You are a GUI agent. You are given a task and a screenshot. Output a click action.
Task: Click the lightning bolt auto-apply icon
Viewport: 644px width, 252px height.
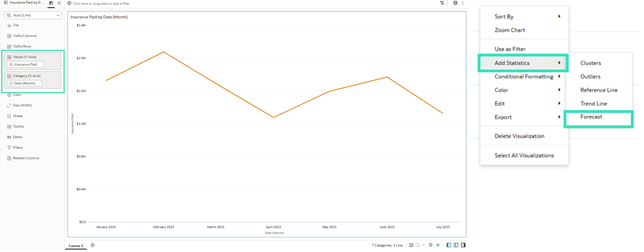tap(438, 246)
